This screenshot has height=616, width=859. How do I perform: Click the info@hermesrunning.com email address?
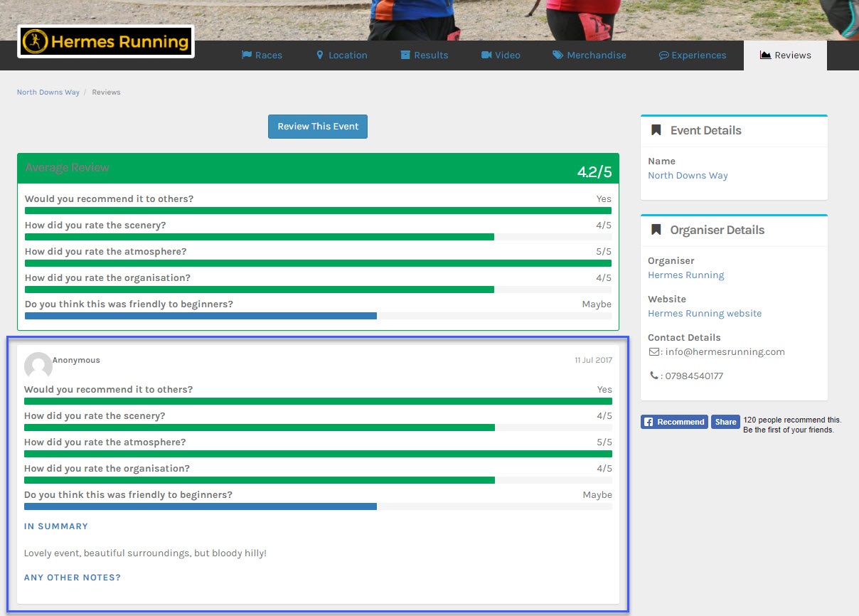tap(725, 352)
